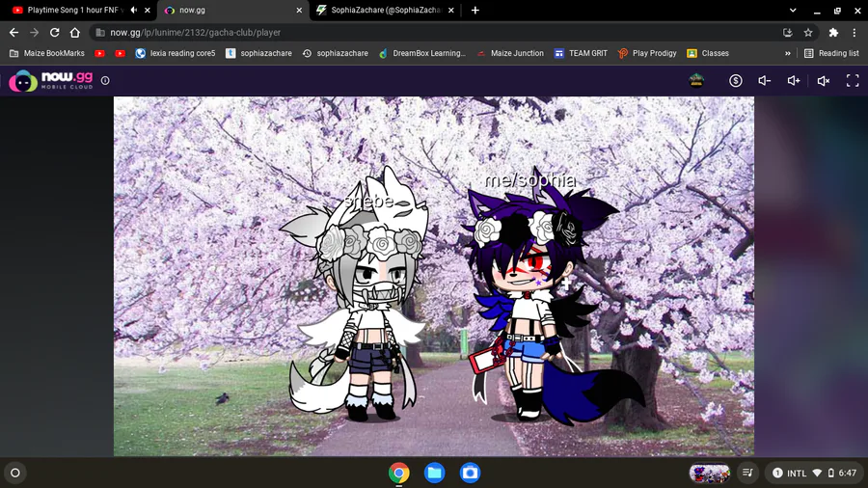Image resolution: width=868 pixels, height=488 pixels.
Task: Switch to the now.gg tab
Action: pyautogui.click(x=232, y=10)
